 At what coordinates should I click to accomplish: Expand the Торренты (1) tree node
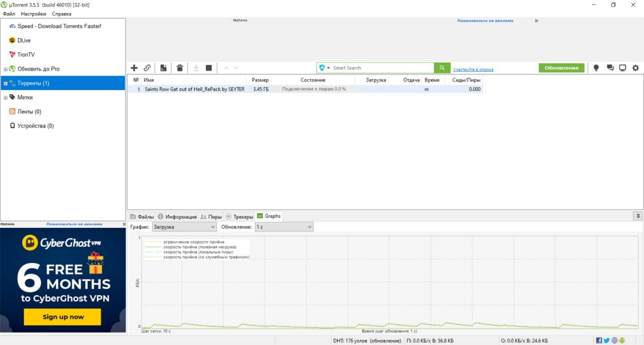[x=6, y=83]
